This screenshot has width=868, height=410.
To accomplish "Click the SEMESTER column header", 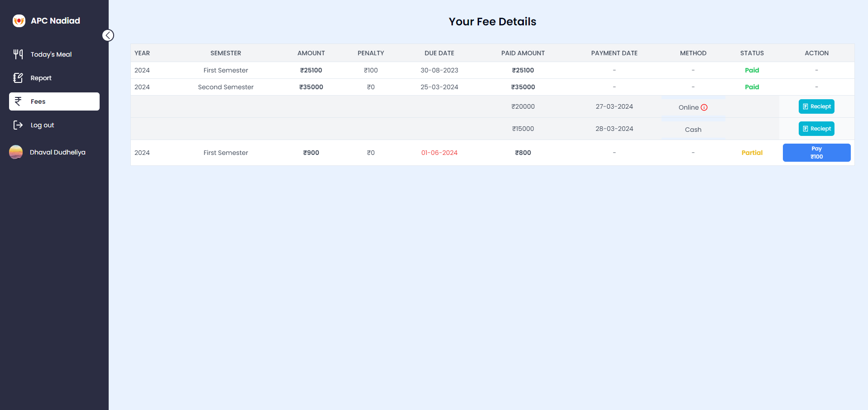I will point(225,53).
